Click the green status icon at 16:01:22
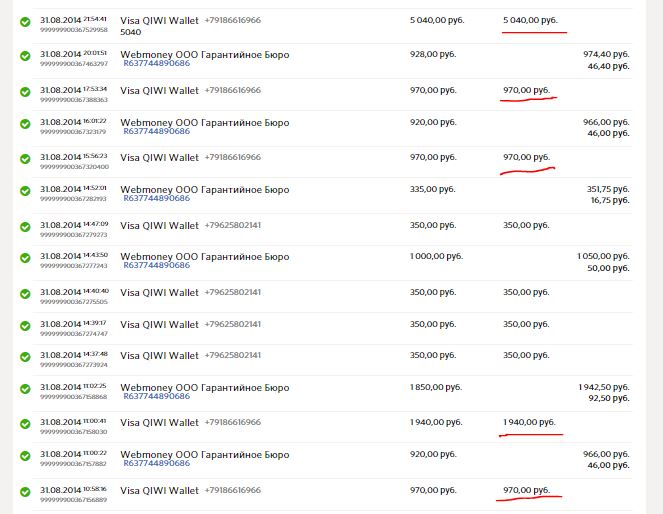663x514 pixels. [25, 127]
